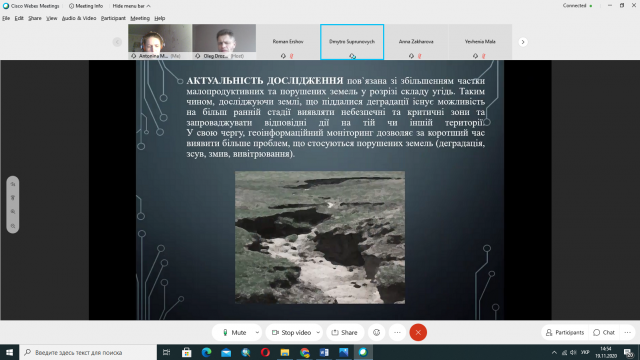This screenshot has height=360, width=640.
Task: Show next participants with right arrow
Action: (523, 42)
